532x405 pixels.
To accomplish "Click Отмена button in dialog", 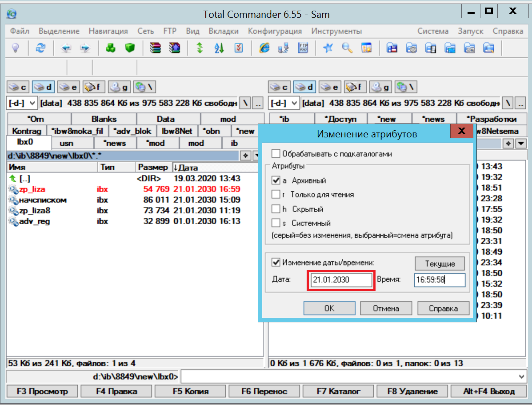I will pos(386,308).
